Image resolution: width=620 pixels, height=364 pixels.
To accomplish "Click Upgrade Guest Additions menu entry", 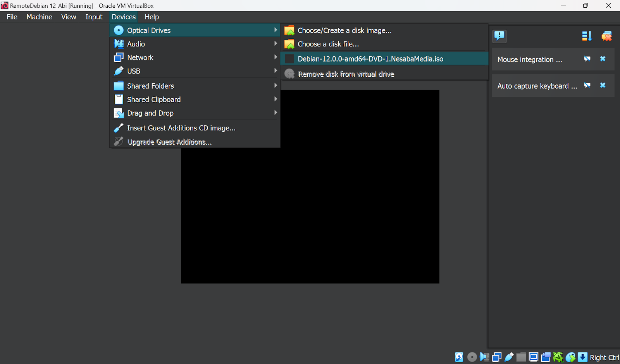I will [195, 142].
